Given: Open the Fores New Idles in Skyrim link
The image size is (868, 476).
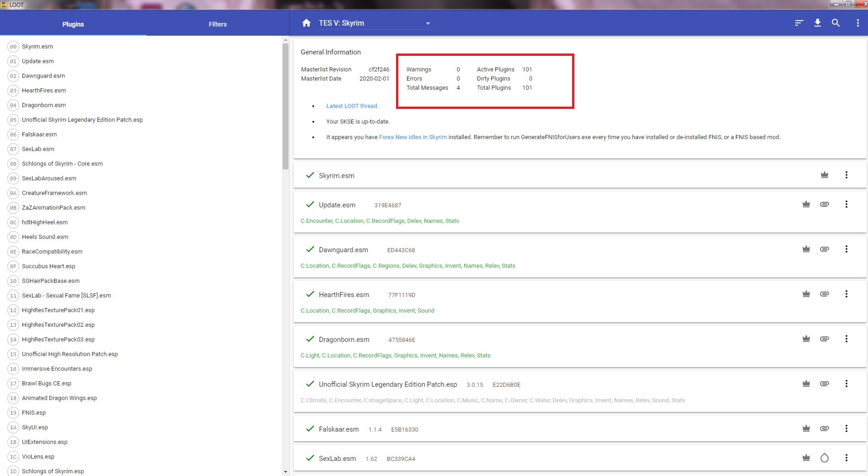Looking at the screenshot, I should click(x=413, y=137).
